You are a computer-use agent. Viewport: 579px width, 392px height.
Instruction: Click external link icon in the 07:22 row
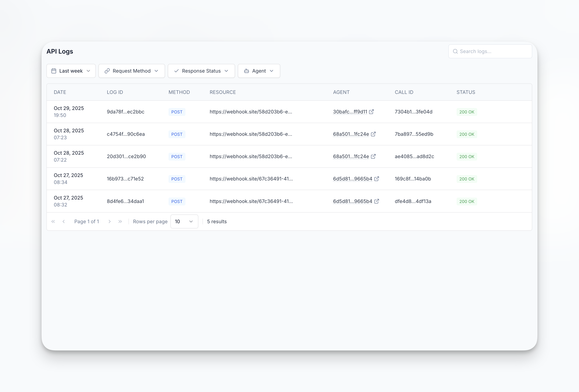point(373,156)
